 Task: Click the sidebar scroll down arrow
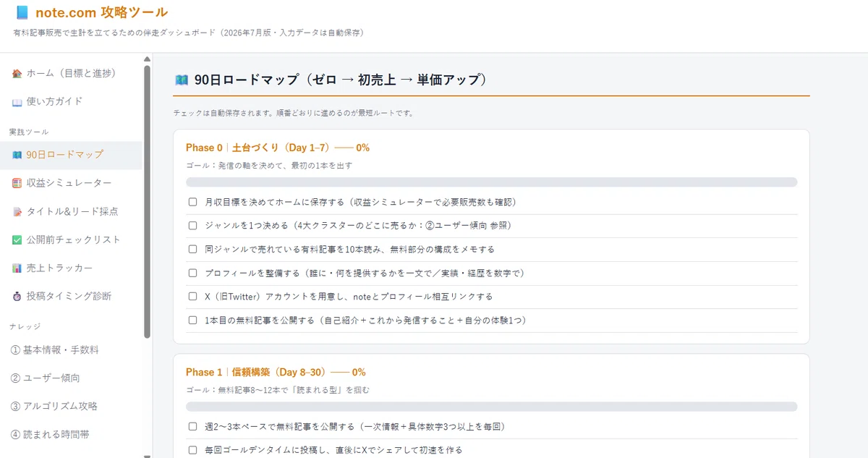point(148,456)
